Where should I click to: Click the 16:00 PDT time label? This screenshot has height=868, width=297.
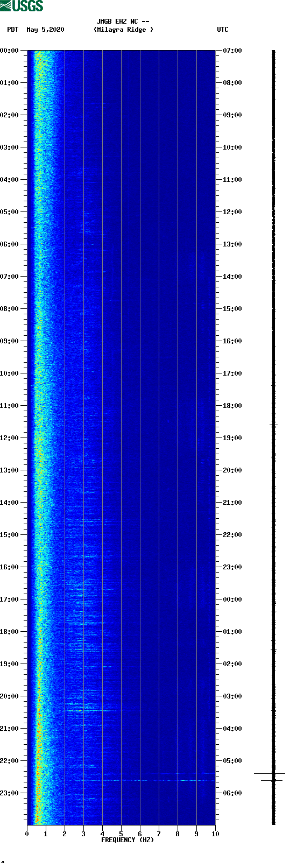coord(10,567)
